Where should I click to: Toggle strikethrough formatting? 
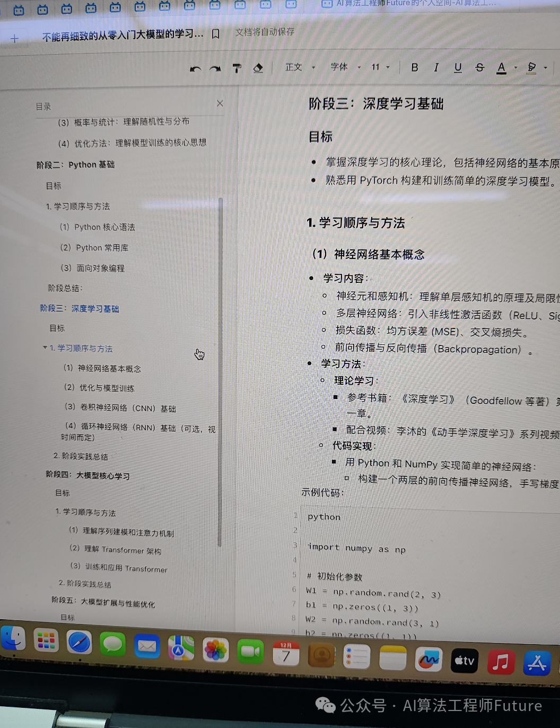[479, 67]
